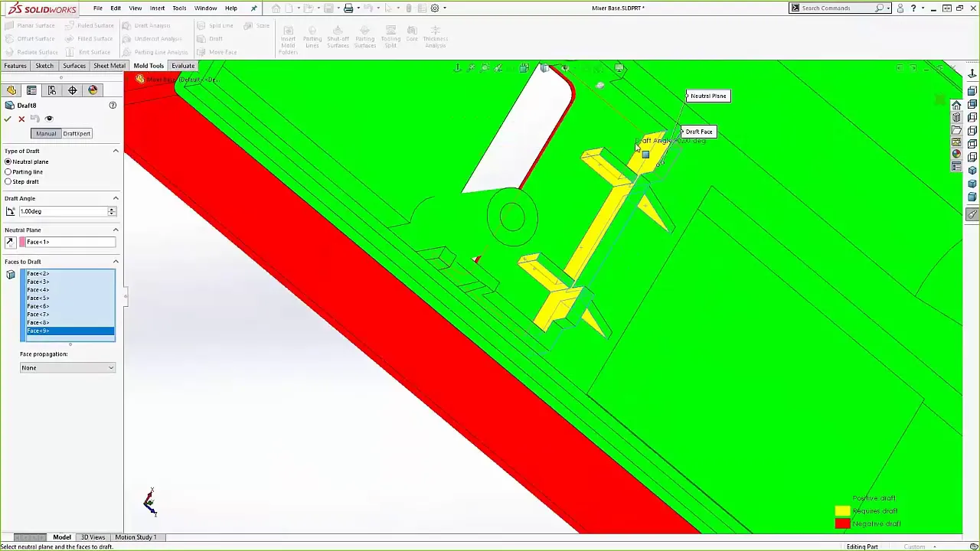
Task: Click the user login icon in title bar
Action: [x=900, y=8]
